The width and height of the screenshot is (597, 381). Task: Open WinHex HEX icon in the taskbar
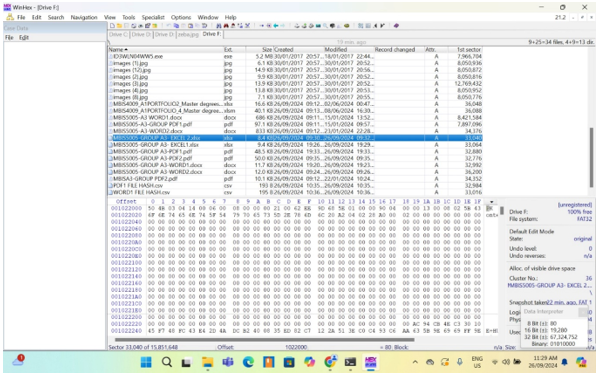click(x=370, y=362)
